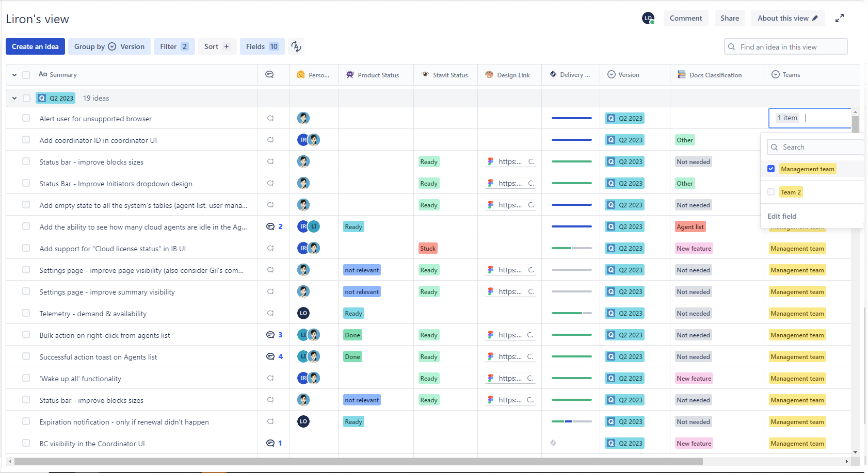Click the comments column header icon

pos(269,74)
